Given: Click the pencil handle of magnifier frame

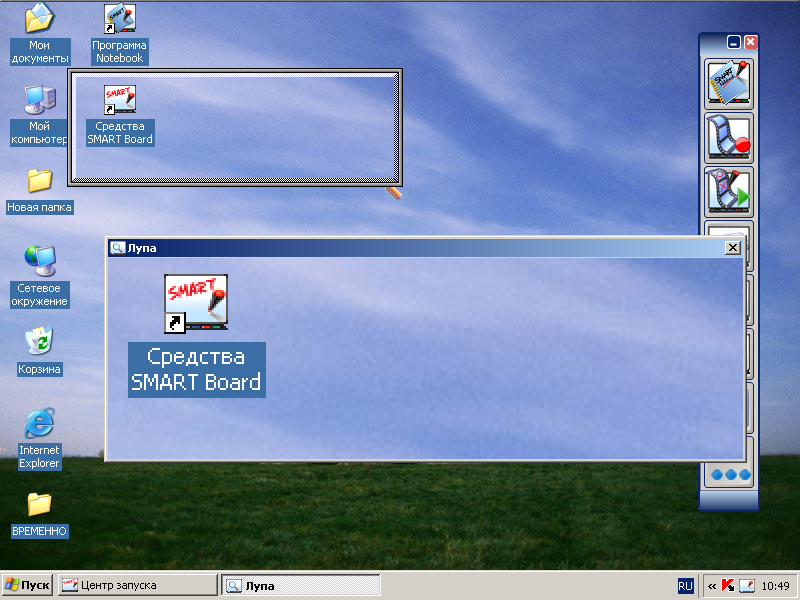Looking at the screenshot, I should click(x=393, y=193).
